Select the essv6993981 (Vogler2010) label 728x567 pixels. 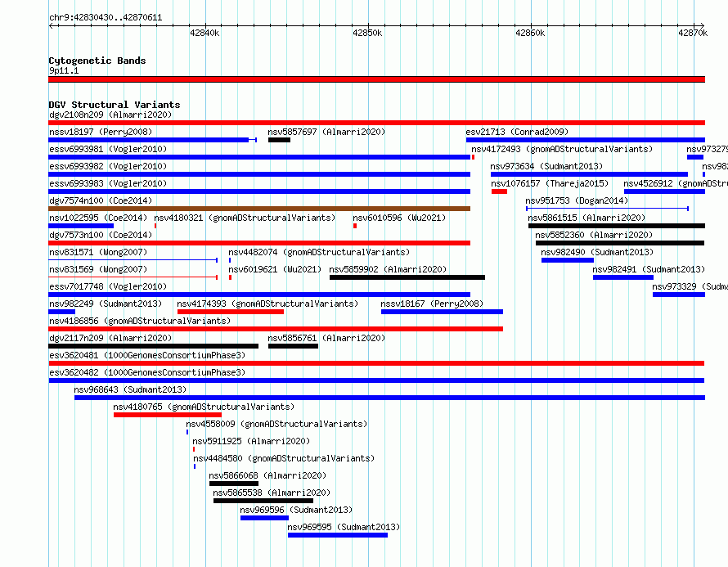[x=108, y=149]
